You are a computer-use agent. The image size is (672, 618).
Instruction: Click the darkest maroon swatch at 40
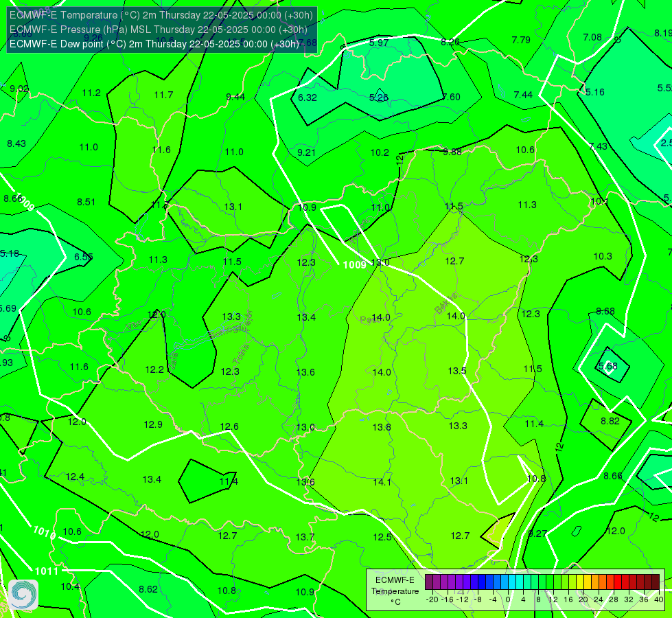pos(656,582)
